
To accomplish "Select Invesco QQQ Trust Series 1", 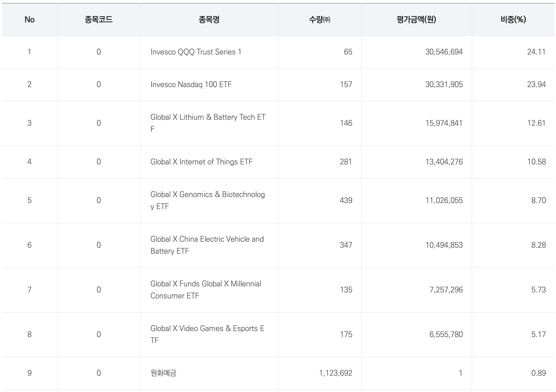I will pyautogui.click(x=196, y=52).
